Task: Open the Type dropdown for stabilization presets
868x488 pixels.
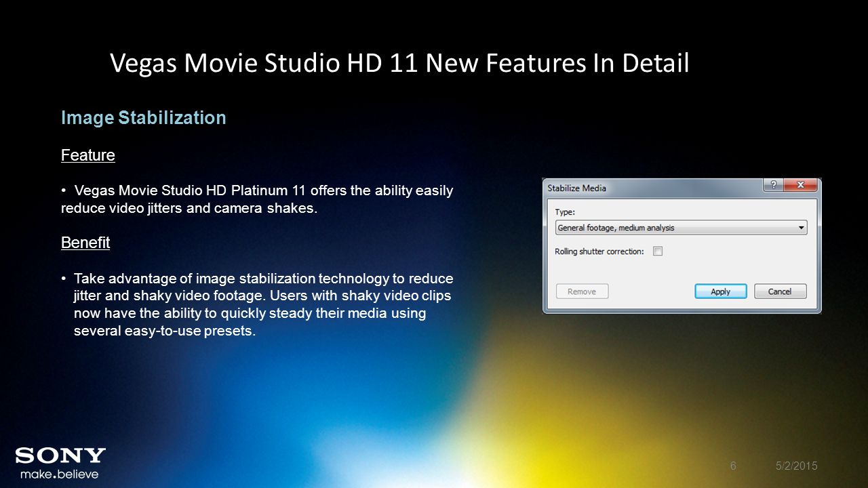Action: 681,228
